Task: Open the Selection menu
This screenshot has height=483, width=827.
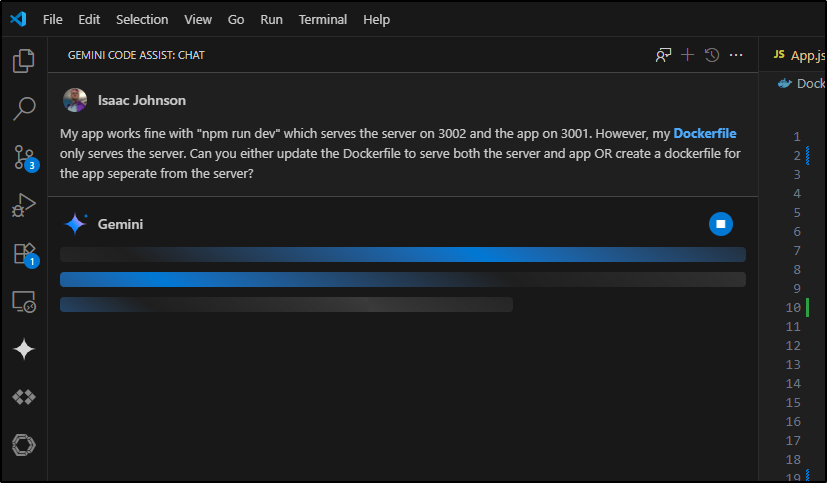Action: click(x=142, y=20)
